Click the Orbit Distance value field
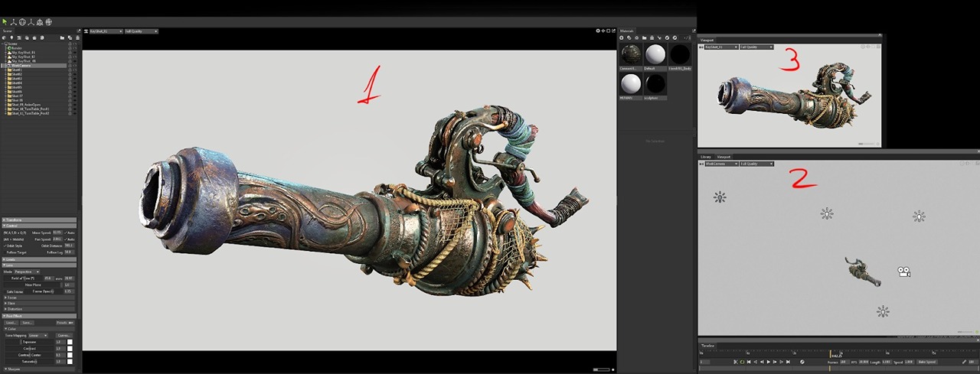Image resolution: width=980 pixels, height=374 pixels. click(68, 246)
